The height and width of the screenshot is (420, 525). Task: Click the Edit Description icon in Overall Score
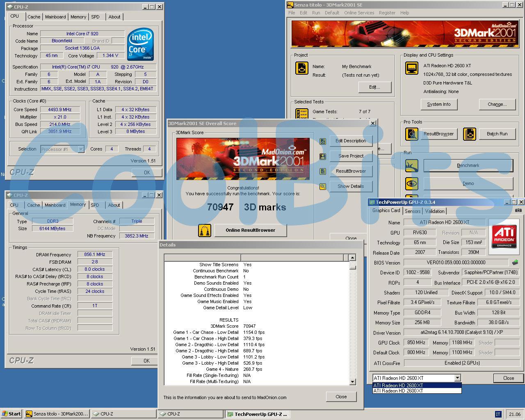(323, 141)
